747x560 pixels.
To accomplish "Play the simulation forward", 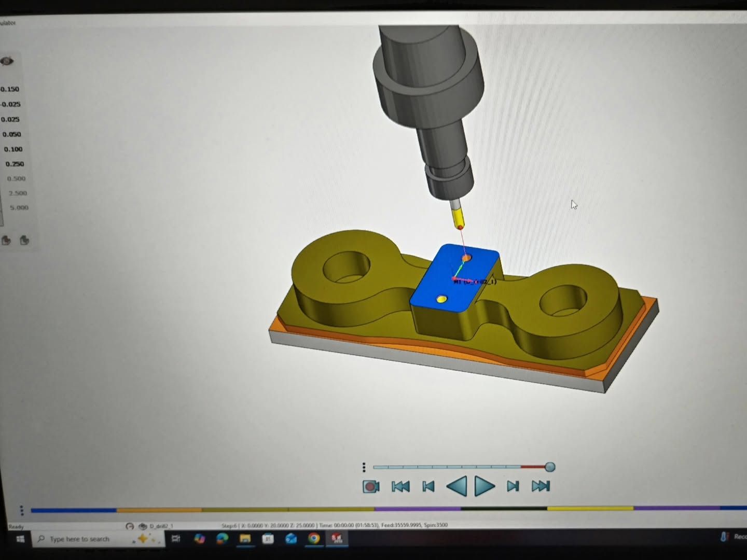I will pos(485,486).
